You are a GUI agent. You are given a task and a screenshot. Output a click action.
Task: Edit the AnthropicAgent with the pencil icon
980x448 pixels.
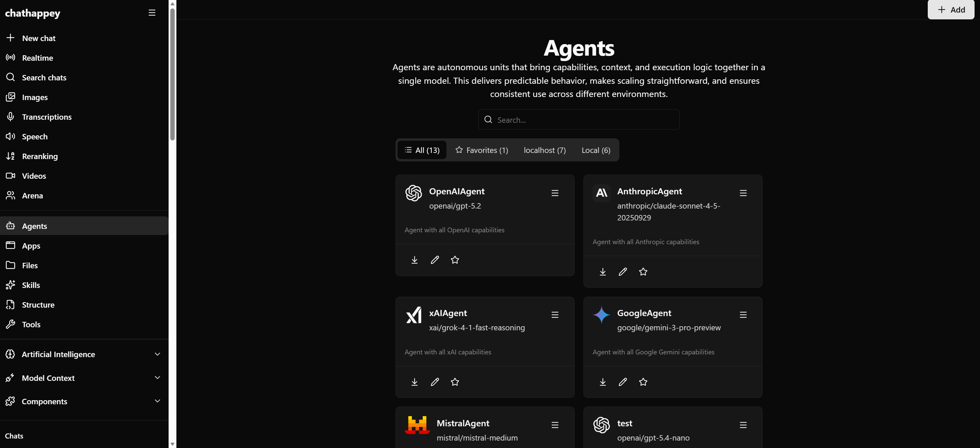pyautogui.click(x=622, y=272)
